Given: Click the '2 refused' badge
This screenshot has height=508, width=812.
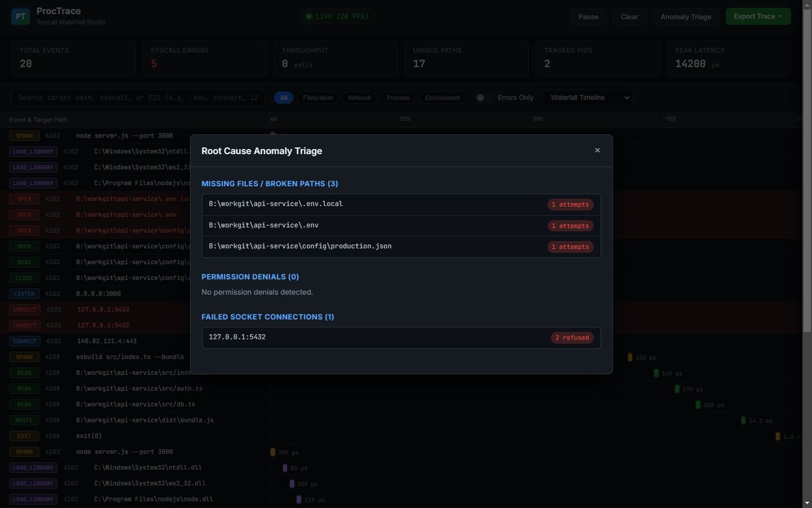Looking at the screenshot, I should coord(572,338).
